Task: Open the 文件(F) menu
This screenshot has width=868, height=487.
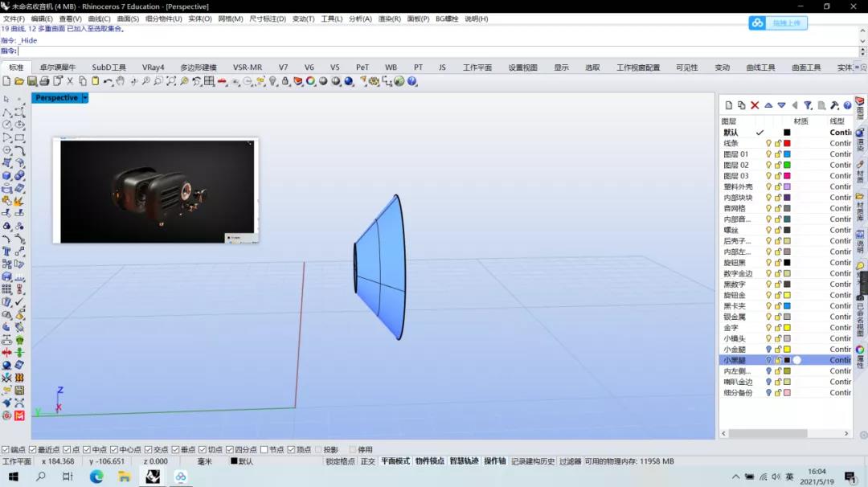Action: 14,18
